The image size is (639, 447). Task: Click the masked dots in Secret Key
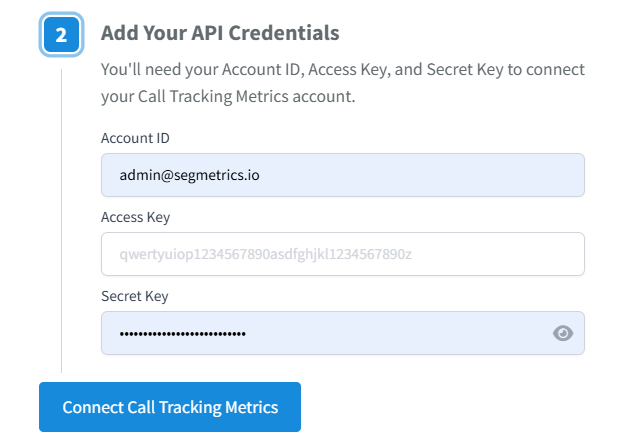pos(182,333)
